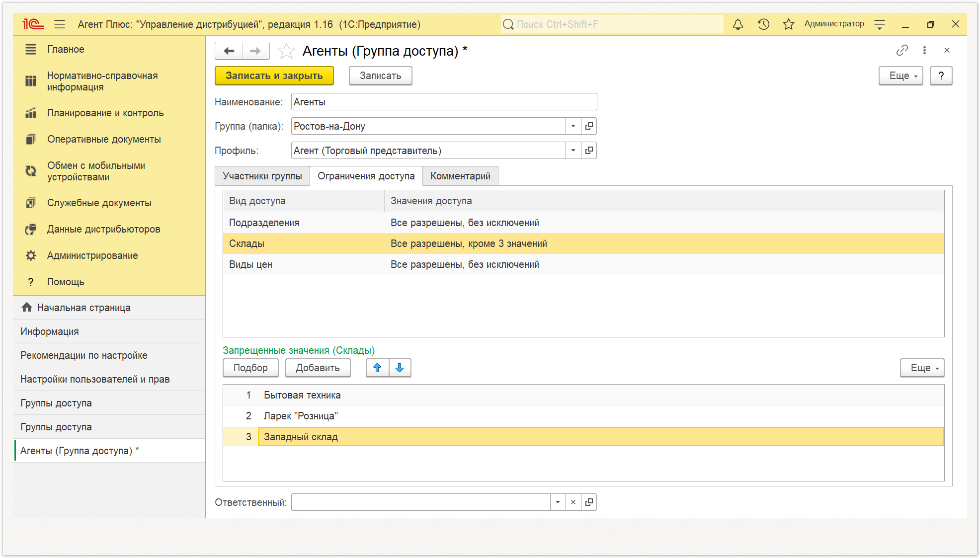Select Западный склад forbidden value

(583, 437)
